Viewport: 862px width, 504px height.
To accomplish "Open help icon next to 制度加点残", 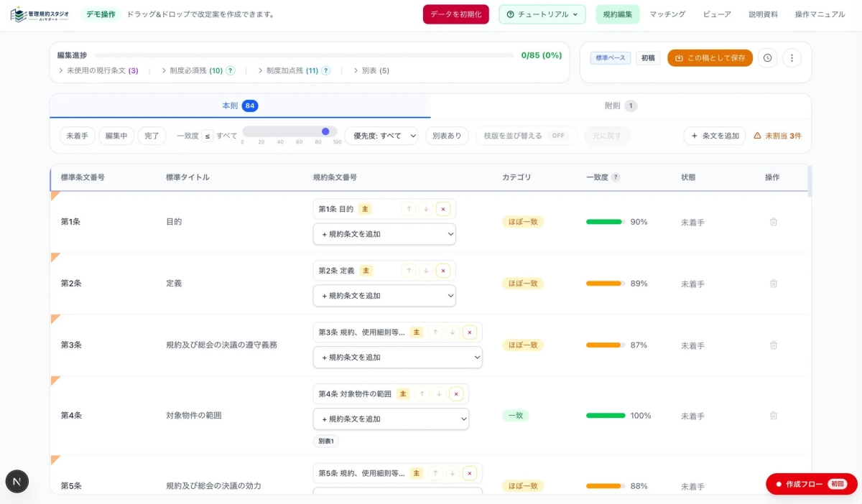I will pyautogui.click(x=325, y=70).
